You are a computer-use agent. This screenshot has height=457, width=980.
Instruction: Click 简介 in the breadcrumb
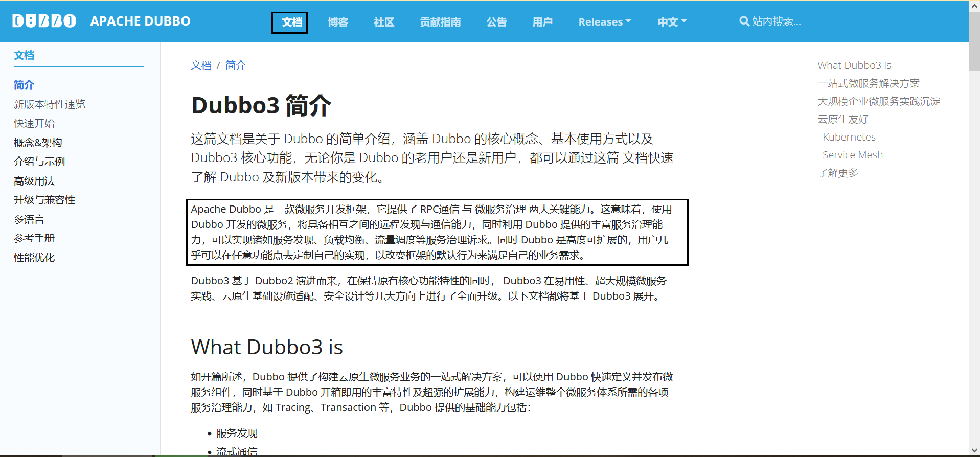point(236,65)
